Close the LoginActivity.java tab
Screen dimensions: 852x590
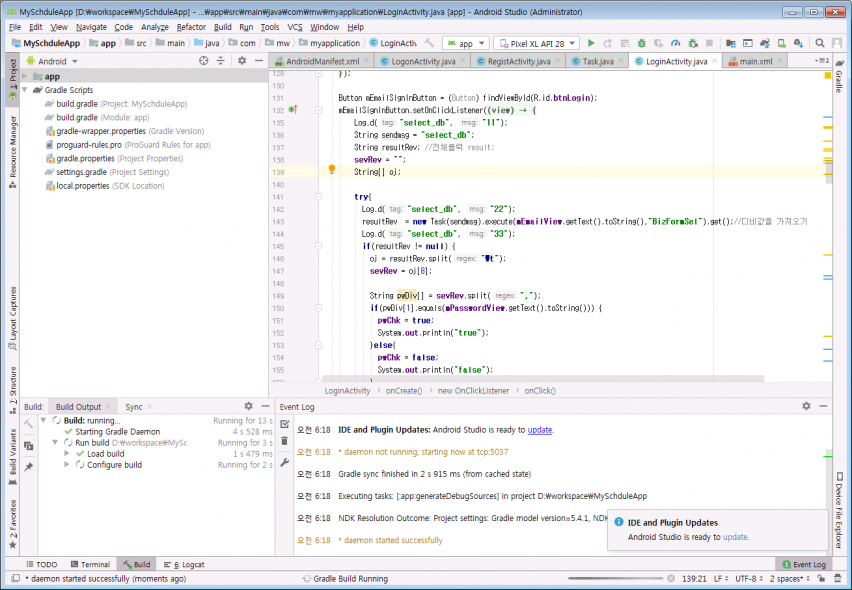(714, 61)
